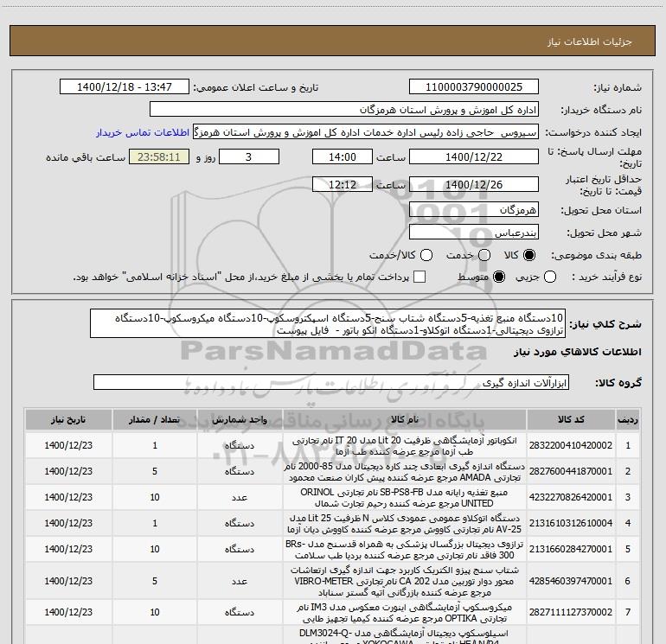Click the quantity 5 in the AMADA row

155,471
